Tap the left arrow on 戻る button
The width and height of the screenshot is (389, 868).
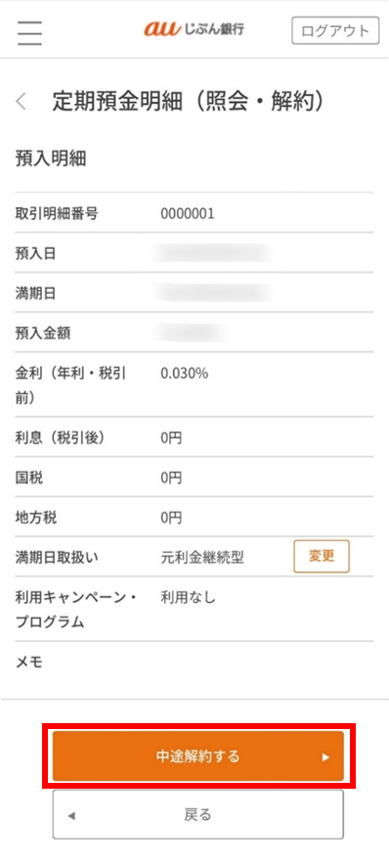71,815
